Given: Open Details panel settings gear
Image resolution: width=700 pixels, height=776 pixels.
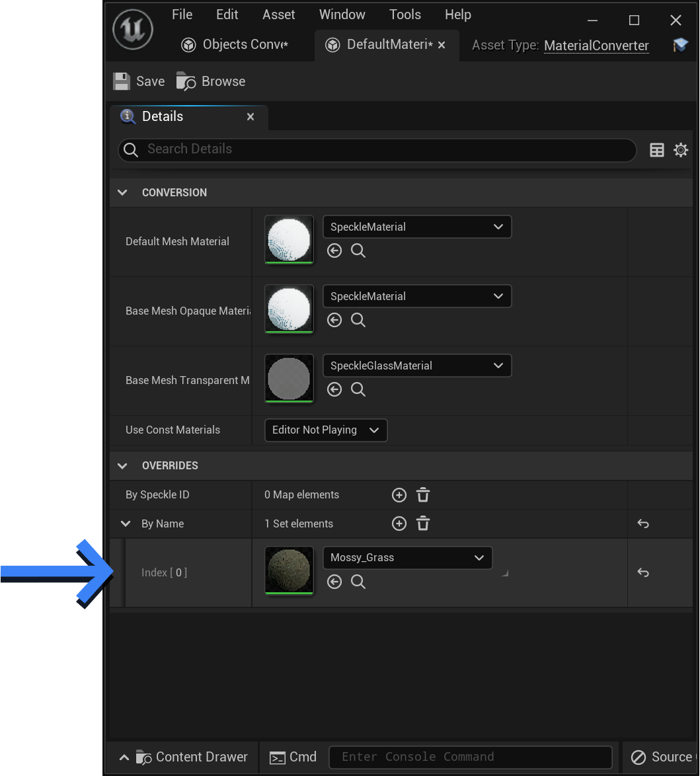Looking at the screenshot, I should (x=681, y=149).
